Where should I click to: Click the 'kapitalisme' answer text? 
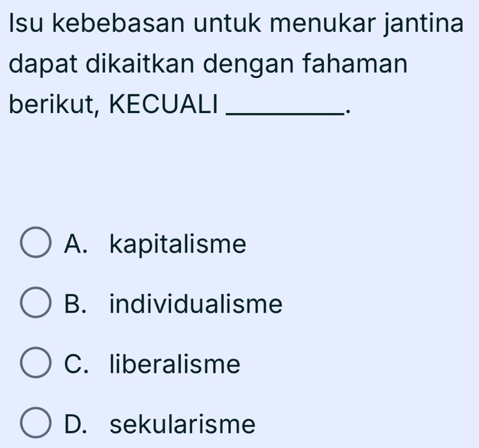pyautogui.click(x=177, y=244)
